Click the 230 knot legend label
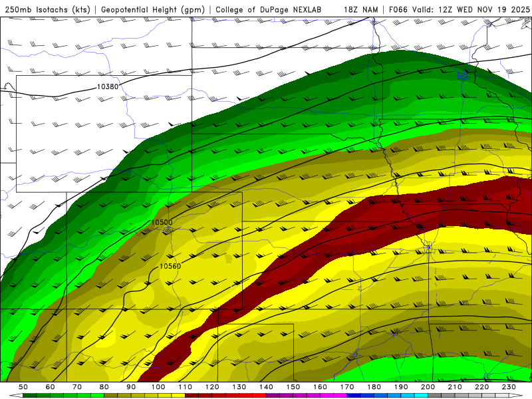Screen dimensions: 532x399 coord(509,387)
